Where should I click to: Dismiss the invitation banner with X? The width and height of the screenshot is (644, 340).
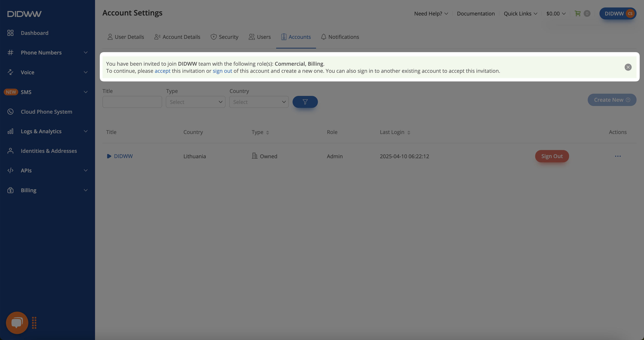coord(628,67)
